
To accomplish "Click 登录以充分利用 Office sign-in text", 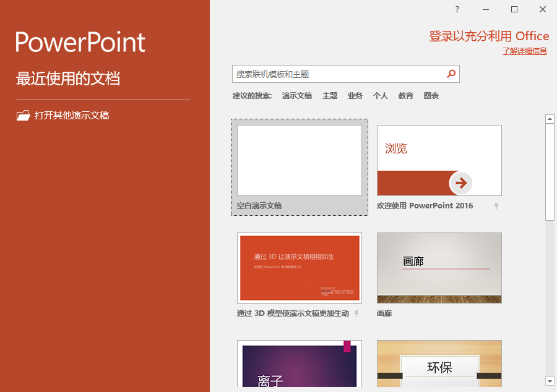I will [x=489, y=36].
